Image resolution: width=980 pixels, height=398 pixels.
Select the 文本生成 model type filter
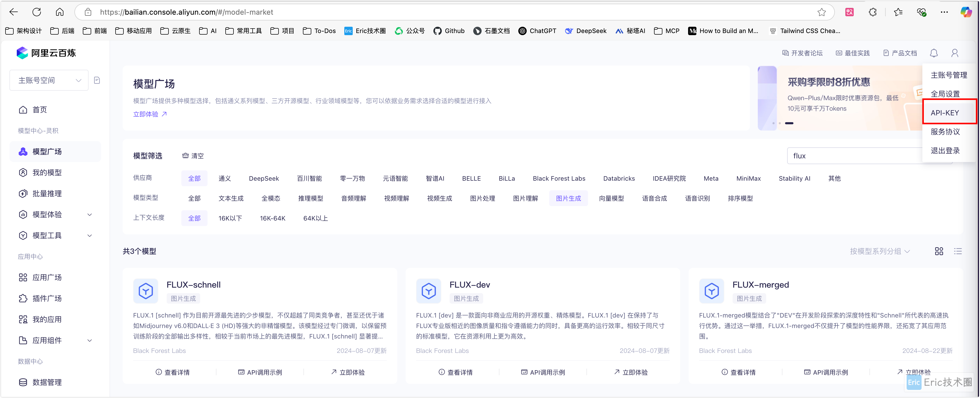231,198
